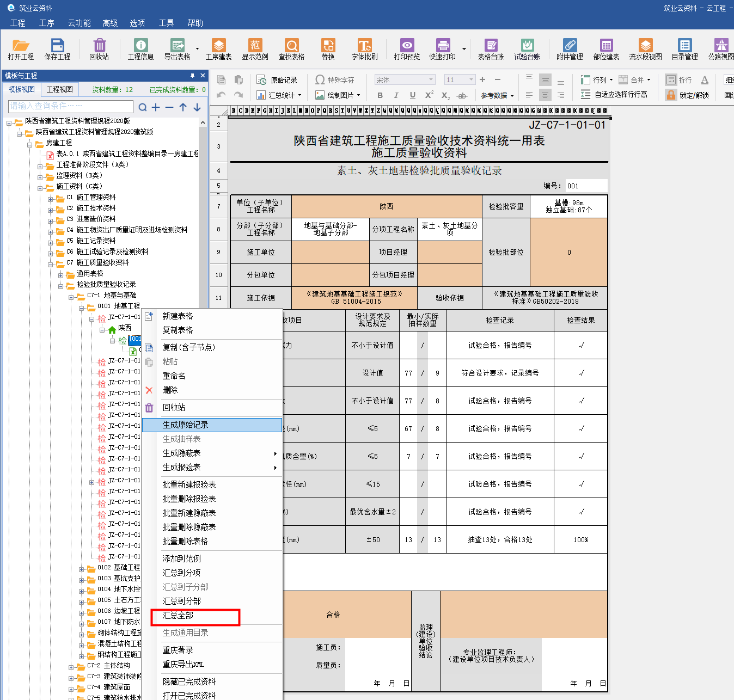Click the 原始记录 toolbar button
Screen dimensions: 734x700
click(277, 80)
